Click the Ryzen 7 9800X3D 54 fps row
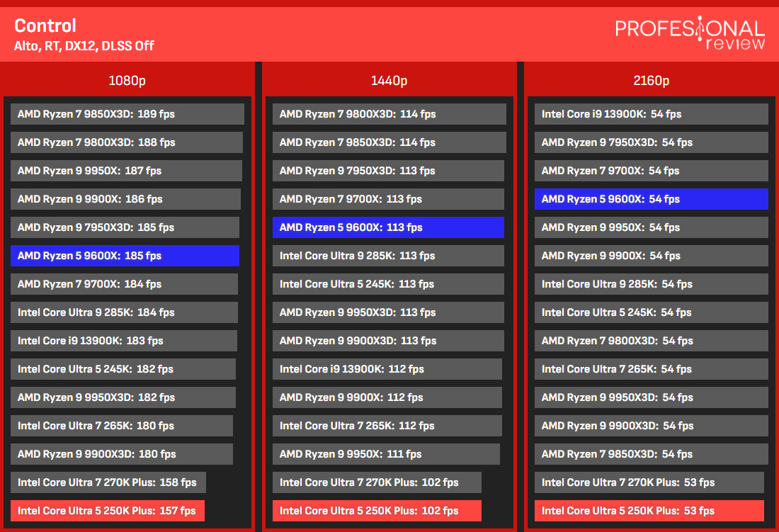The height and width of the screenshot is (532, 779). [x=652, y=341]
